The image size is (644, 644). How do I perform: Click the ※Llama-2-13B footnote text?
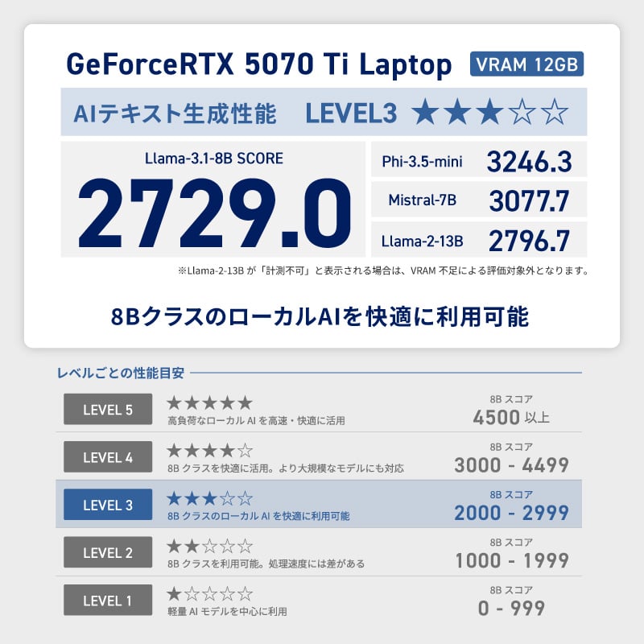point(383,270)
